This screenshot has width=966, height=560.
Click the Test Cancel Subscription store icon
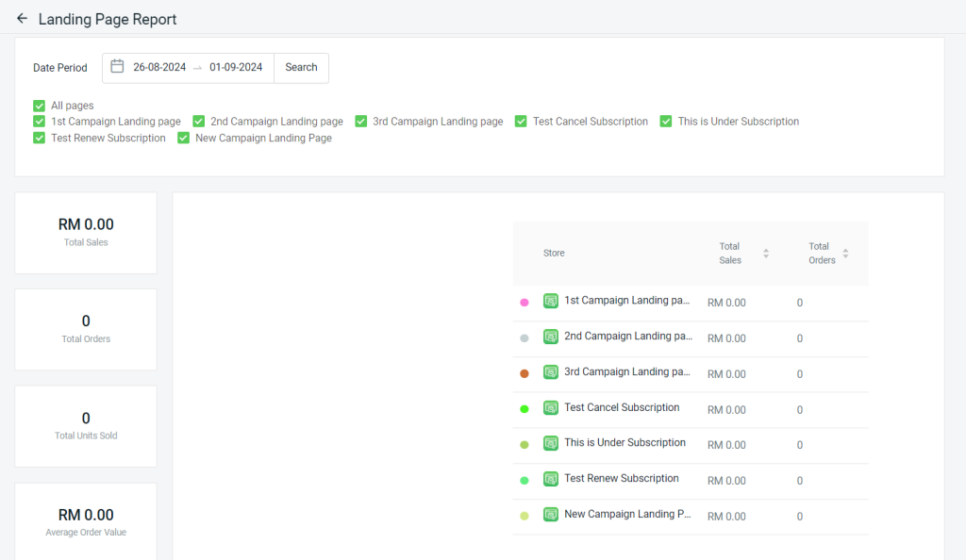click(x=551, y=408)
